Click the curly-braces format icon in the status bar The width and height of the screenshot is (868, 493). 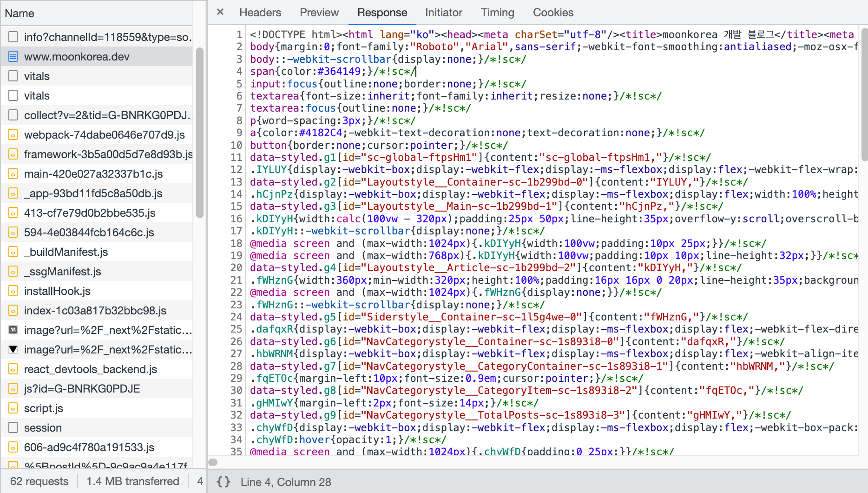pyautogui.click(x=224, y=482)
